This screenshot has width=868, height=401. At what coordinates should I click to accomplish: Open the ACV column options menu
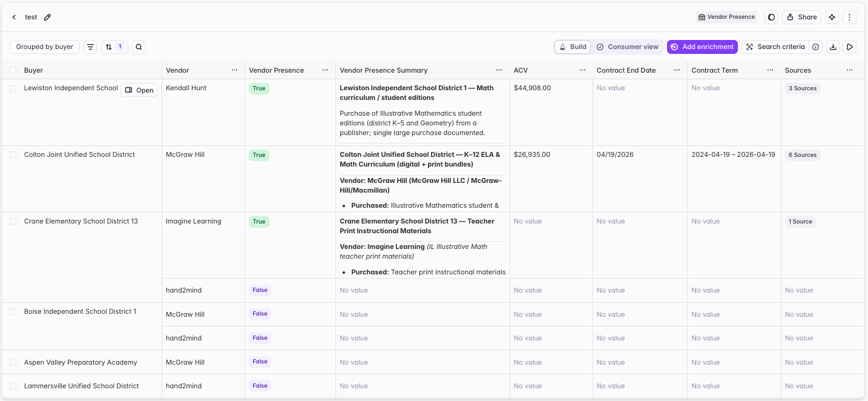[582, 70]
